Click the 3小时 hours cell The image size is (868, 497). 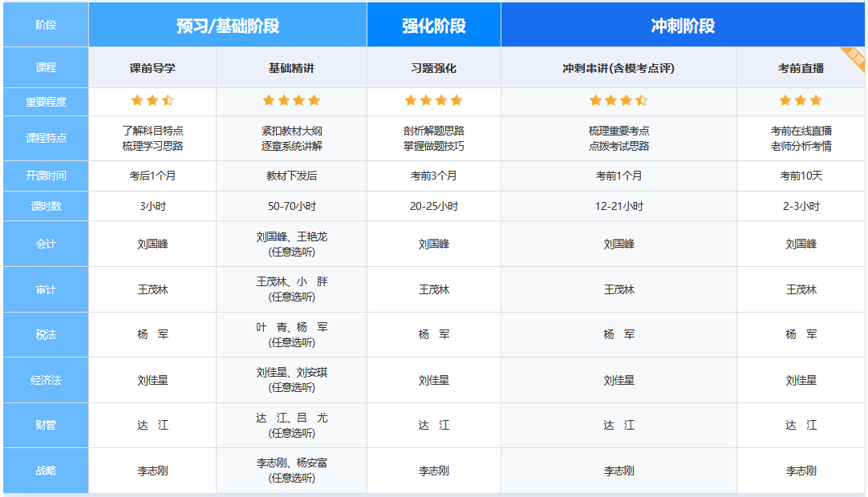point(152,207)
